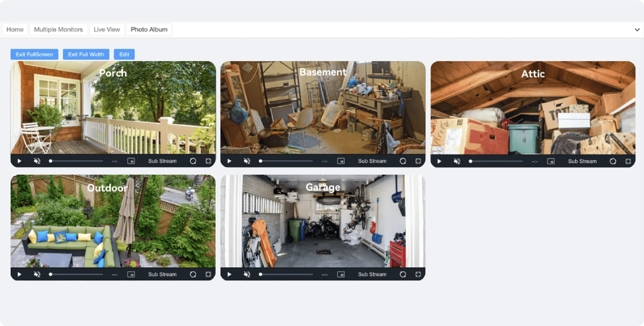This screenshot has height=326, width=644.
Task: Change the Sub Stream option on Porch
Action: click(x=162, y=161)
